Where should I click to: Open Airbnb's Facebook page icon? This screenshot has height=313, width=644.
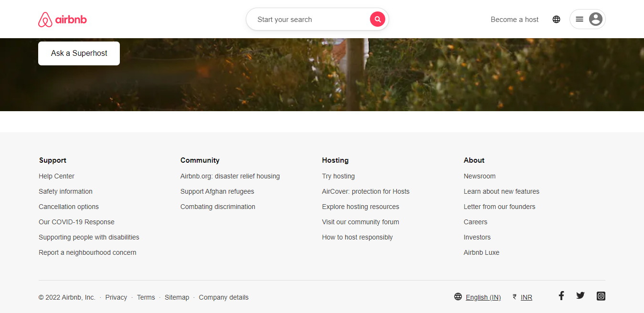coord(561,296)
